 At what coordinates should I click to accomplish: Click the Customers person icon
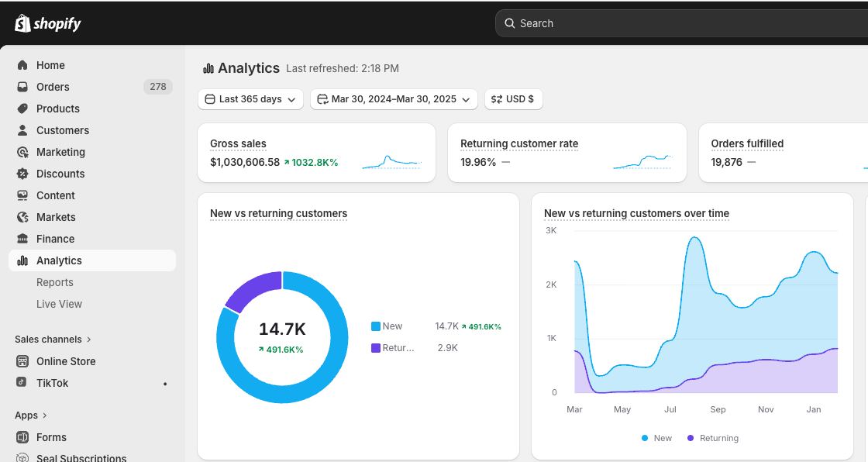[x=22, y=130]
